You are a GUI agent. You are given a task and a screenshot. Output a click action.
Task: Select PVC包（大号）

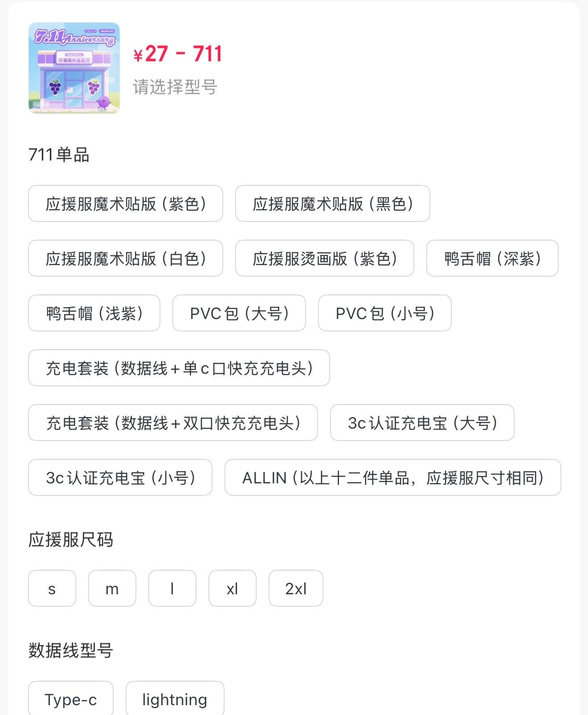pos(239,313)
